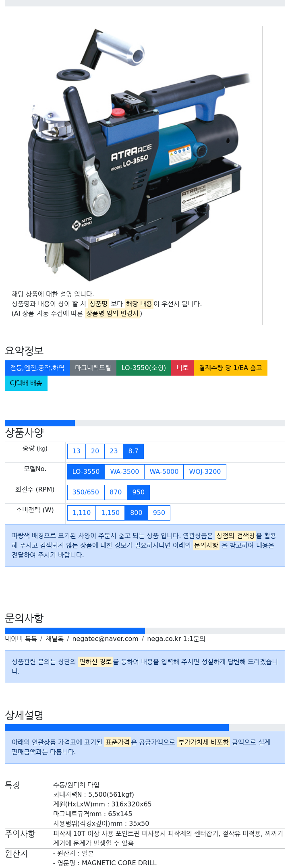Select power consumption 1,150 W

[x=110, y=513]
